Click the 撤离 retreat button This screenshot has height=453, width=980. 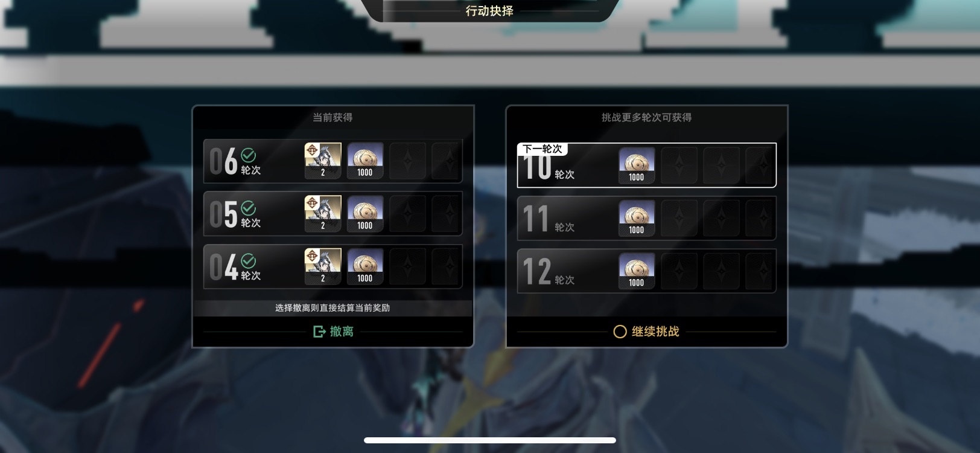333,332
